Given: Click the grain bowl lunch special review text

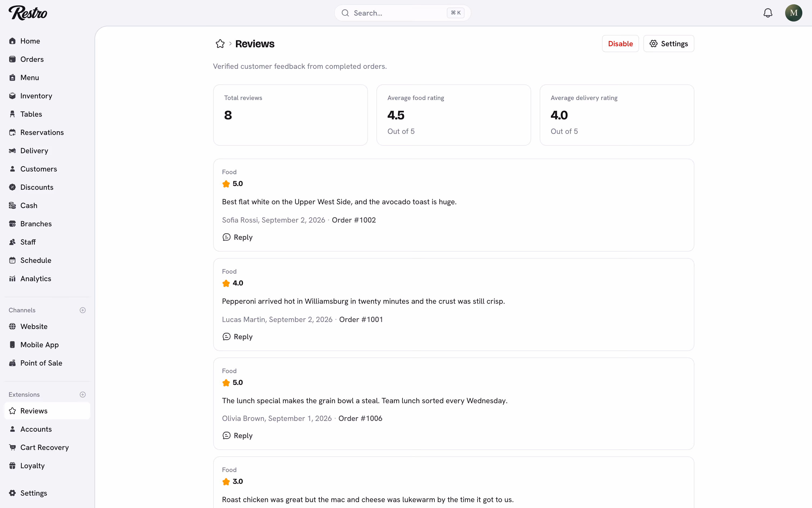Looking at the screenshot, I should coord(364,401).
